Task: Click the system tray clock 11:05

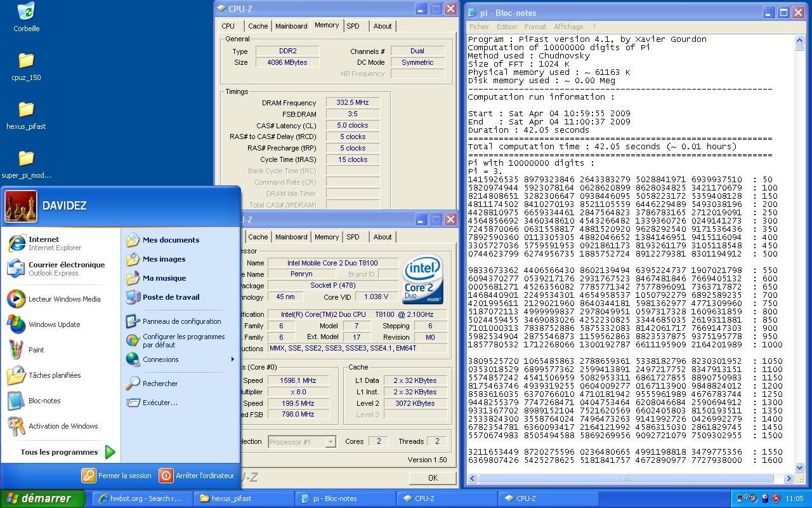Action: coord(794,498)
